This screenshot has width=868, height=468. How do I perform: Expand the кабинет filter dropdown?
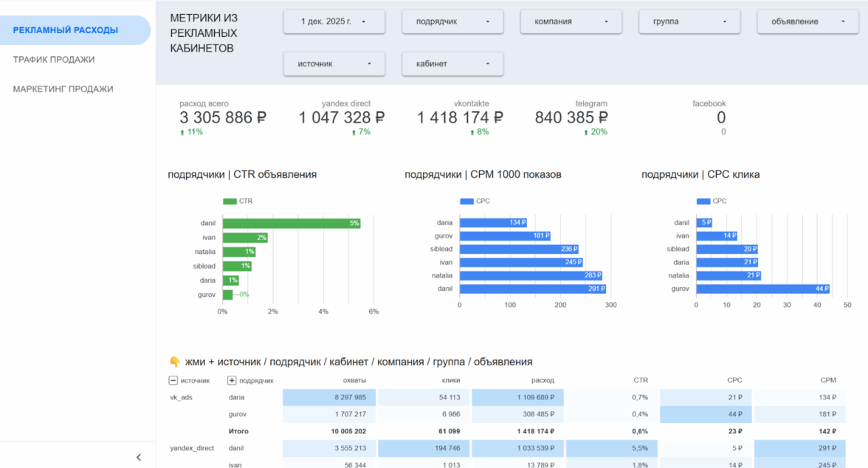(452, 63)
